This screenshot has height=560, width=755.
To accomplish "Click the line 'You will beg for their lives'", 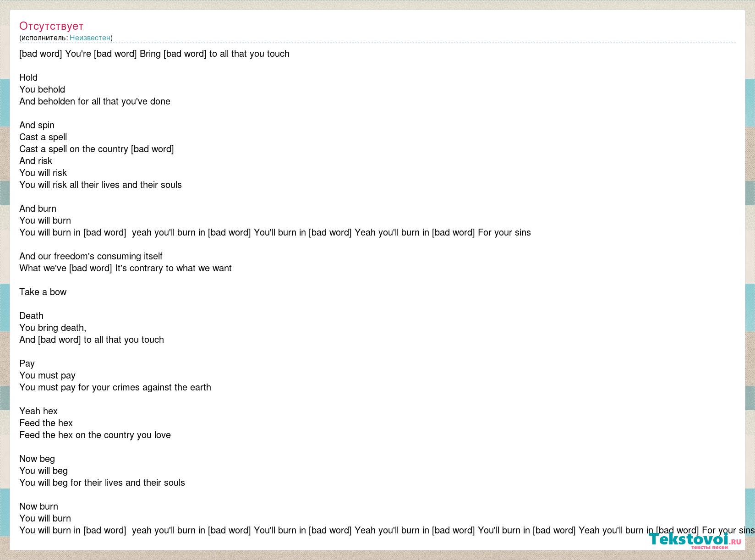I will click(x=102, y=483).
